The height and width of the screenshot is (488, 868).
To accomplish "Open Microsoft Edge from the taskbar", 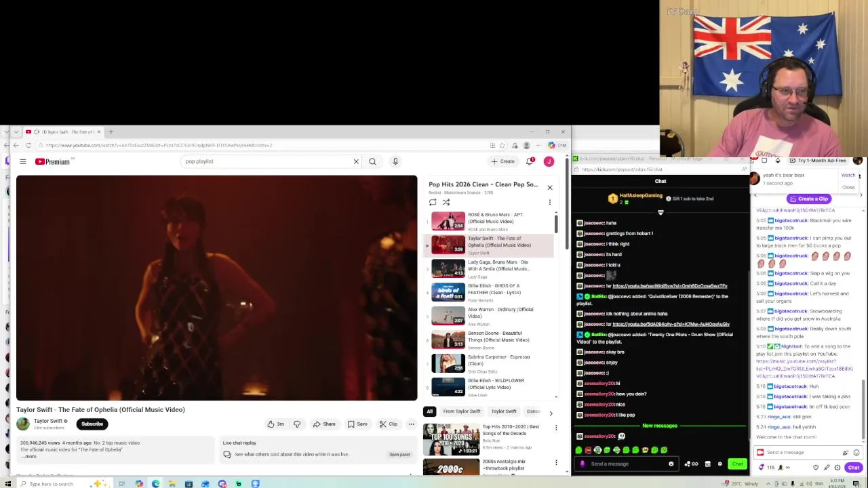I will pos(155,483).
